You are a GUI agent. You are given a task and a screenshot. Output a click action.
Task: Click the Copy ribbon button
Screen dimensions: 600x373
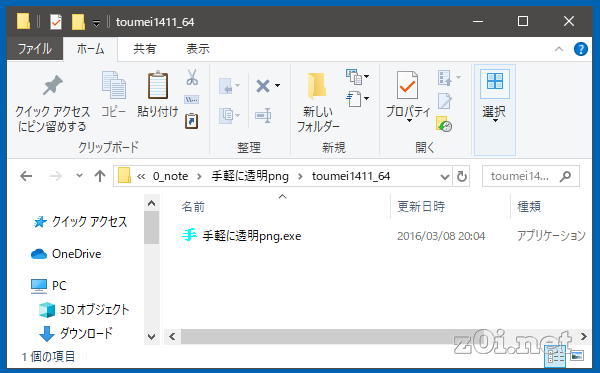tap(113, 94)
